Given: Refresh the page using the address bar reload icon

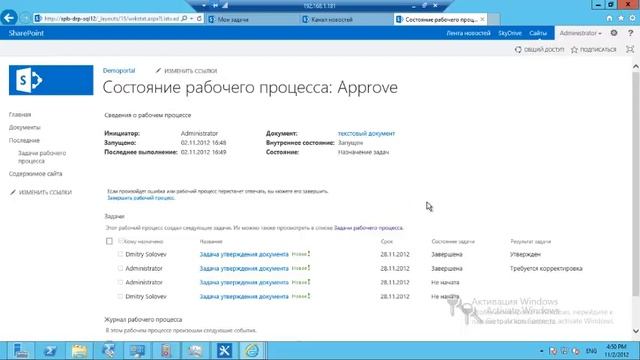Looking at the screenshot, I should click(199, 18).
